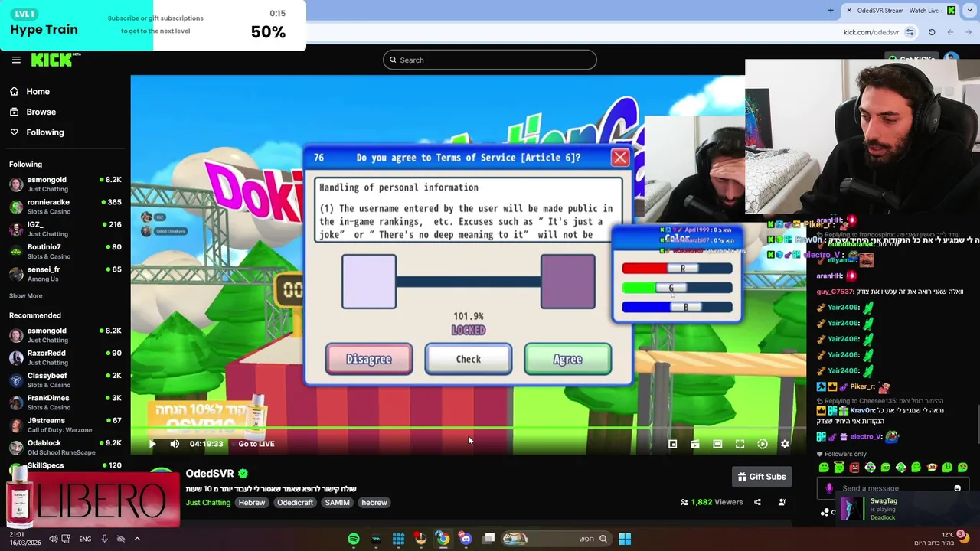This screenshot has height=551, width=980.
Task: Open Spotify from taskbar
Action: tap(354, 539)
